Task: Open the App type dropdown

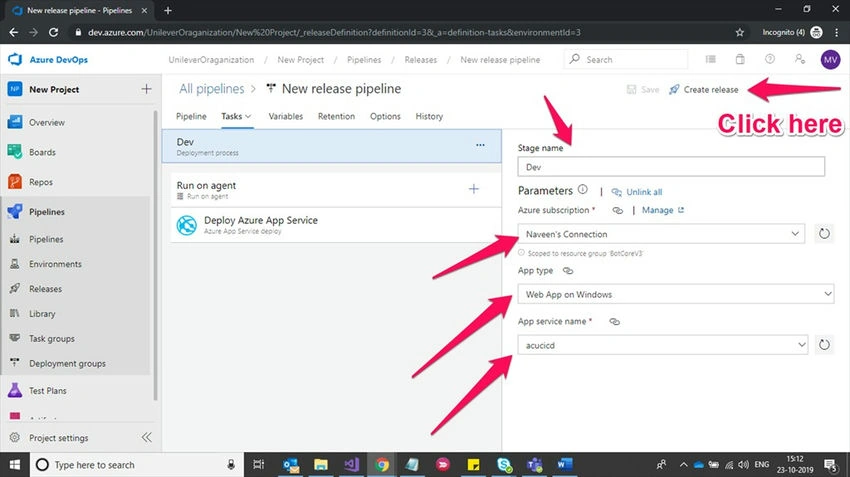Action: [675, 294]
